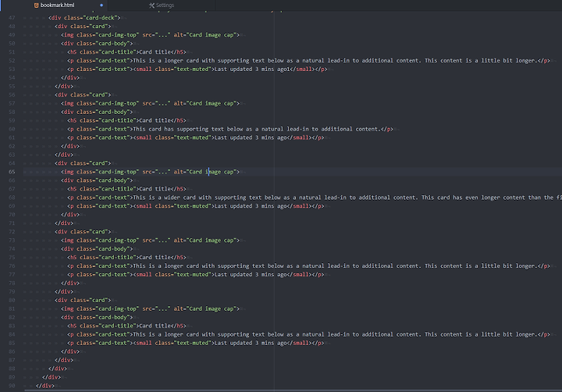The height and width of the screenshot is (392, 562).
Task: Click the img tag on line 73
Action: pyautogui.click(x=150, y=241)
